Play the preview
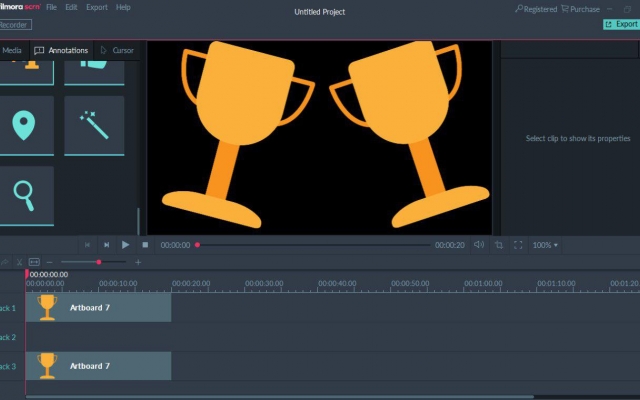 (125, 245)
